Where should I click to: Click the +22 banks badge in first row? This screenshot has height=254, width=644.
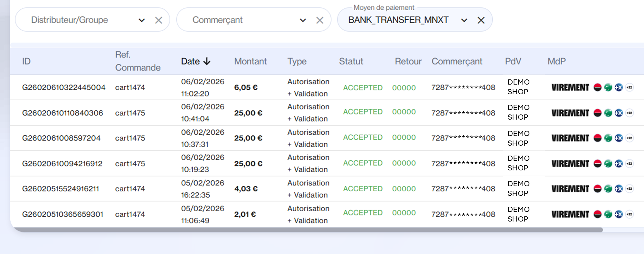630,87
